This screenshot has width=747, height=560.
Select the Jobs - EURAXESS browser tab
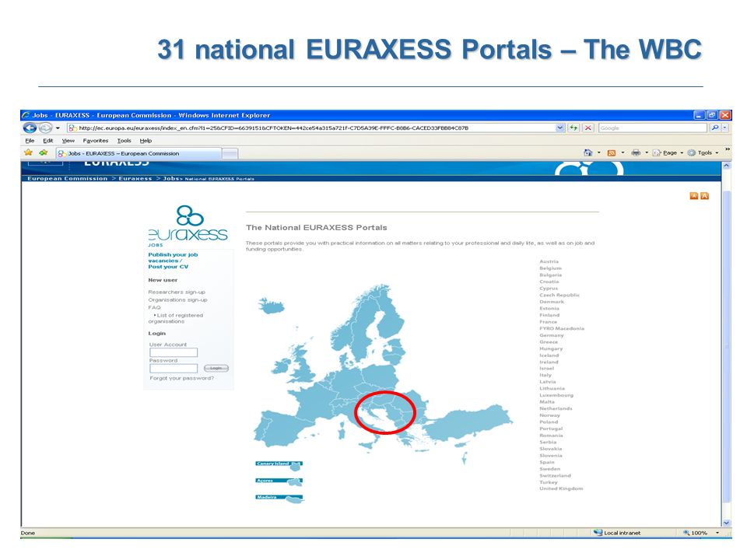139,153
